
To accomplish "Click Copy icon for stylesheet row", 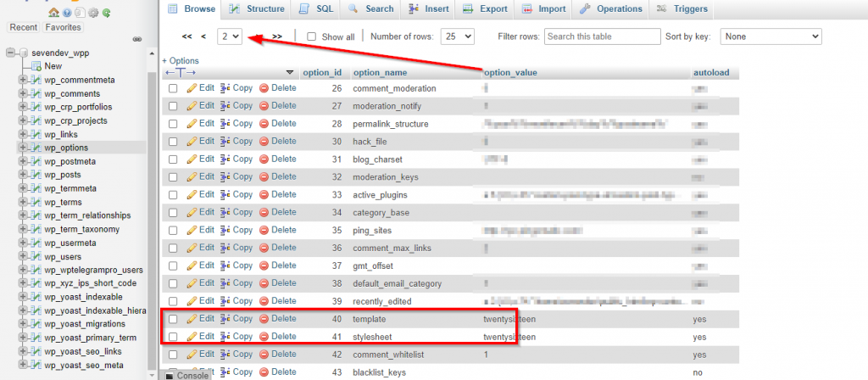I will pyautogui.click(x=225, y=336).
